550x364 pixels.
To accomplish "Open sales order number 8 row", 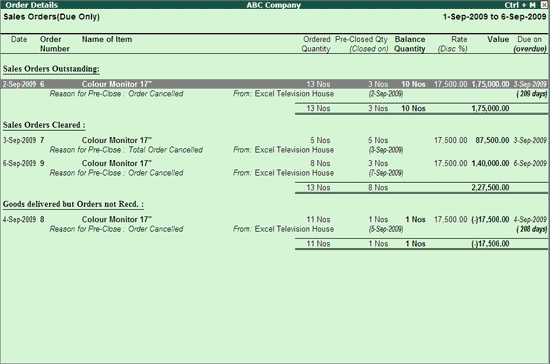I will click(x=275, y=220).
